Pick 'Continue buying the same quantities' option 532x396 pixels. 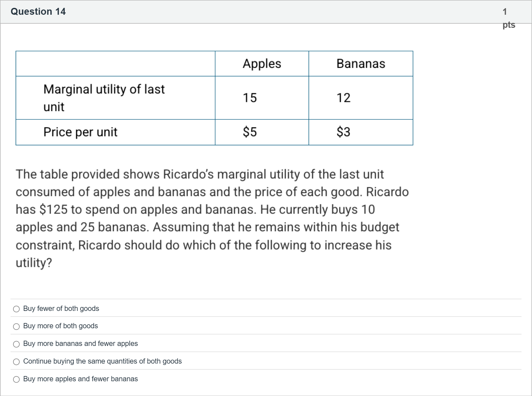[x=16, y=362]
